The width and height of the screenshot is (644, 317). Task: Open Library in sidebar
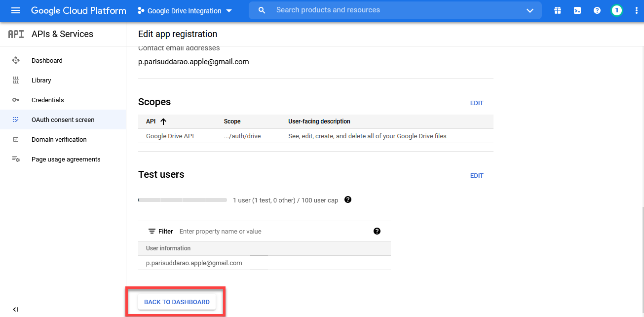[x=41, y=80]
